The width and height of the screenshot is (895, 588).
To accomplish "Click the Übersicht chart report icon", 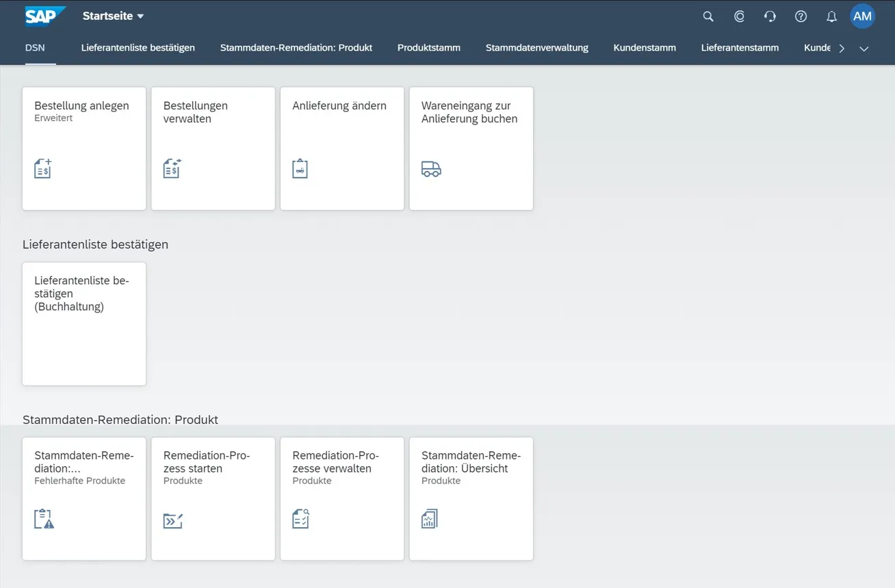I will click(430, 519).
